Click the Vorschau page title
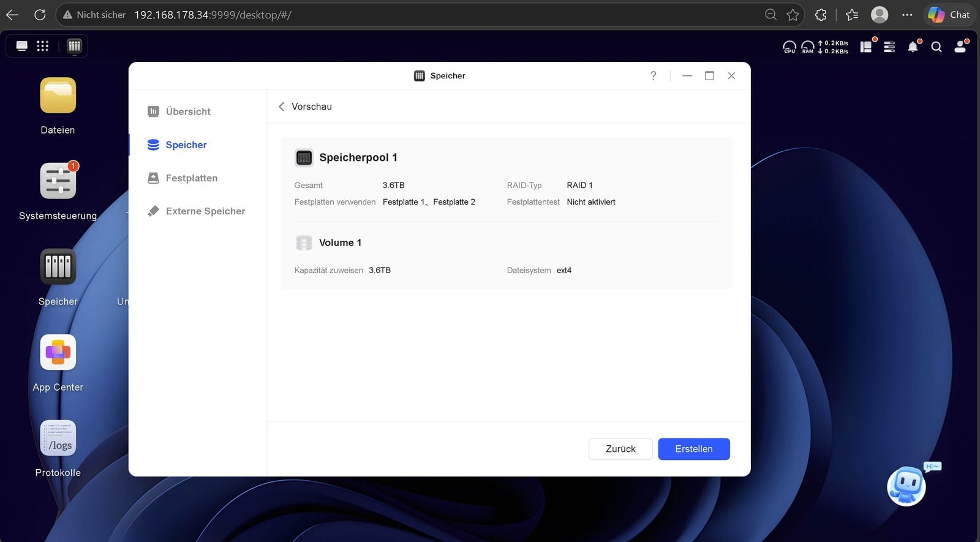 [x=312, y=107]
